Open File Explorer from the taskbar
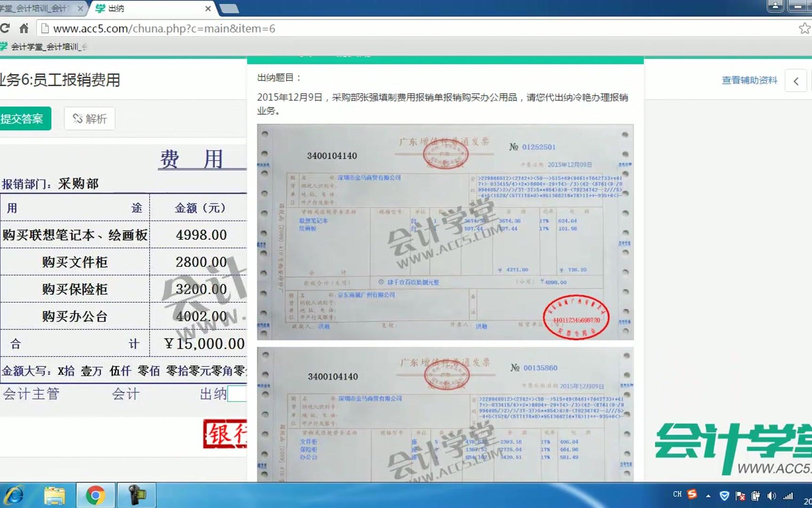The height and width of the screenshot is (508, 812). pyautogui.click(x=55, y=495)
